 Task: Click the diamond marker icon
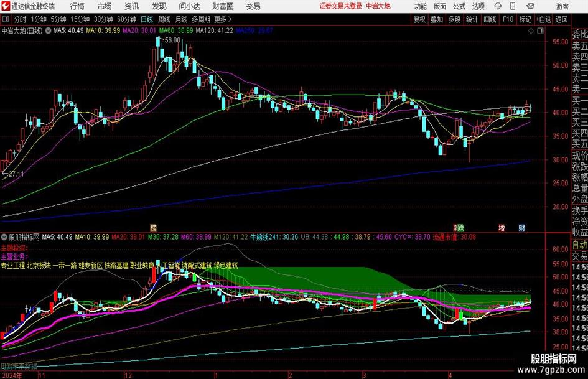pos(531,31)
